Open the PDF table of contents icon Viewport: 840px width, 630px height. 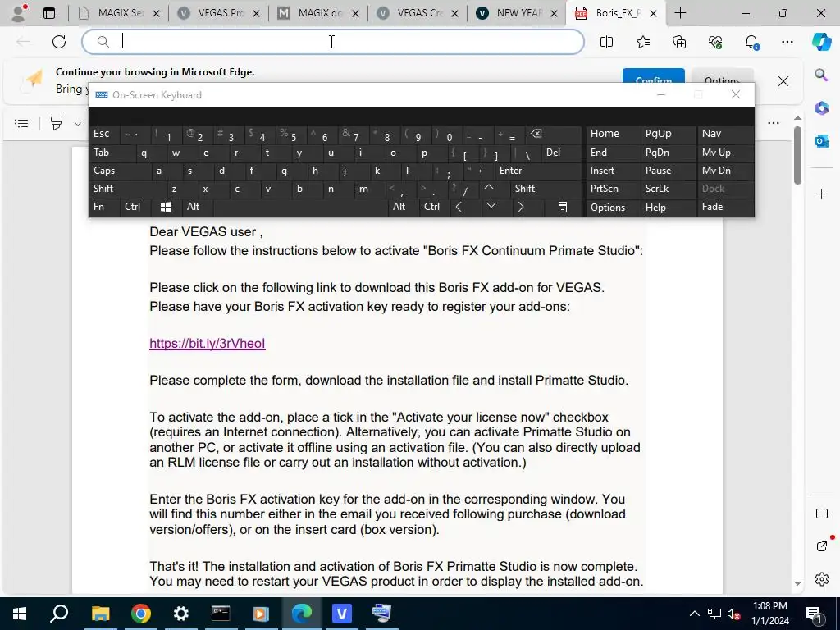21,124
